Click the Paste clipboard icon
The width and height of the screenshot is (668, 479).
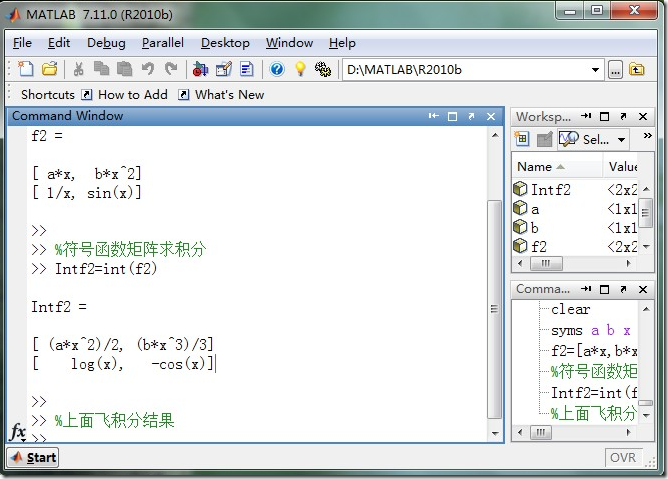(124, 69)
